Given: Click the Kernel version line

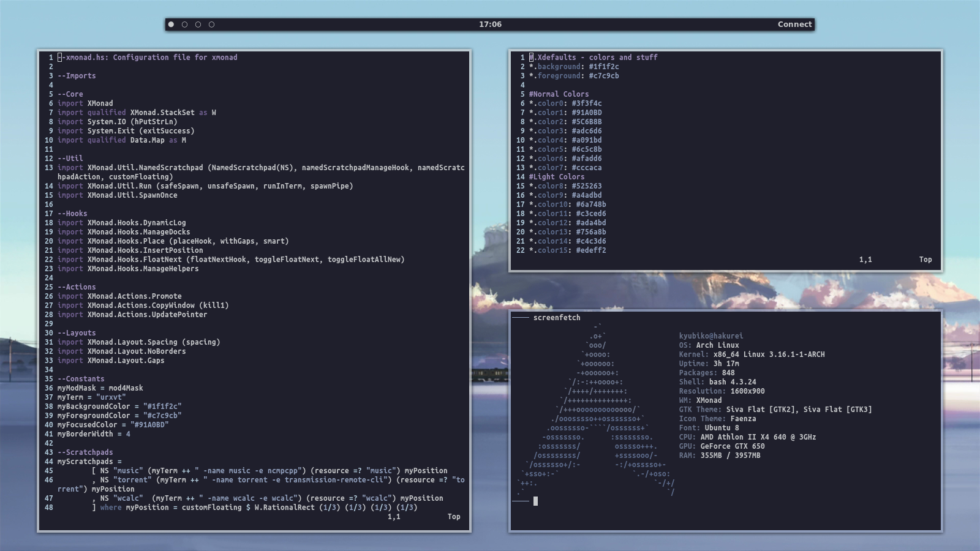Looking at the screenshot, I should [752, 354].
